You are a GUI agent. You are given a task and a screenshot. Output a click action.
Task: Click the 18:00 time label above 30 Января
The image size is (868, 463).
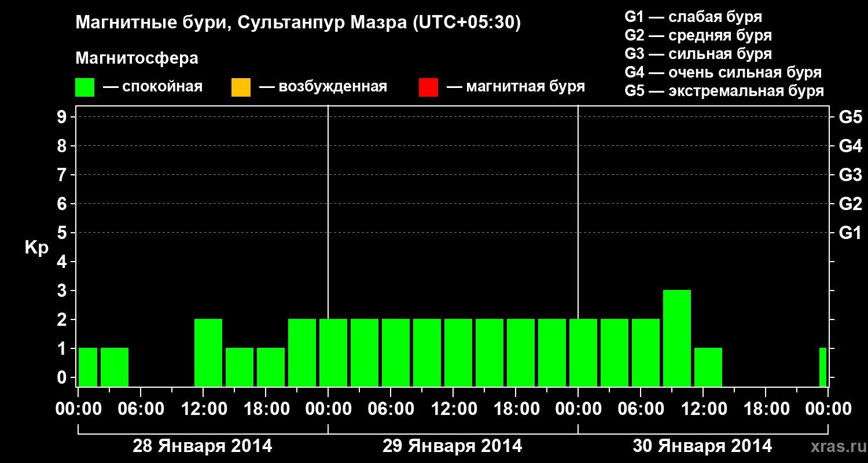[766, 409]
